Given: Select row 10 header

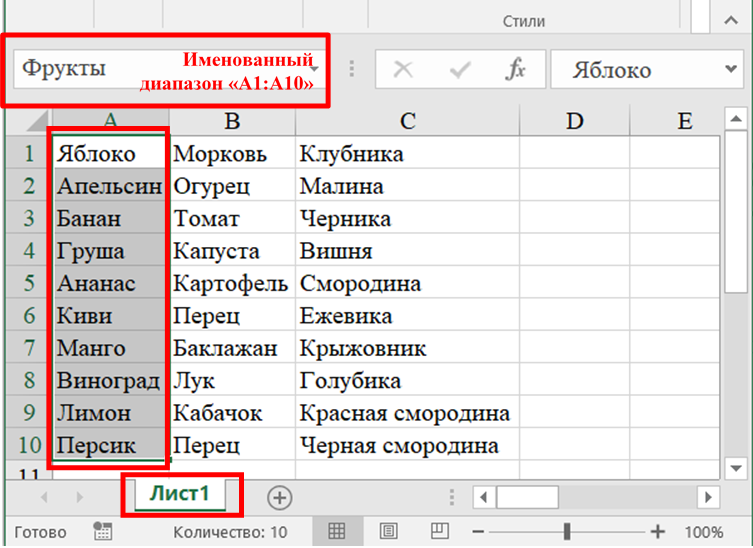Looking at the screenshot, I should [x=29, y=445].
